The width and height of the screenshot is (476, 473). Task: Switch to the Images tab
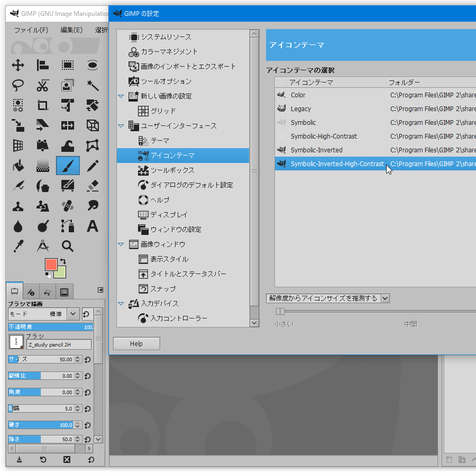click(64, 293)
